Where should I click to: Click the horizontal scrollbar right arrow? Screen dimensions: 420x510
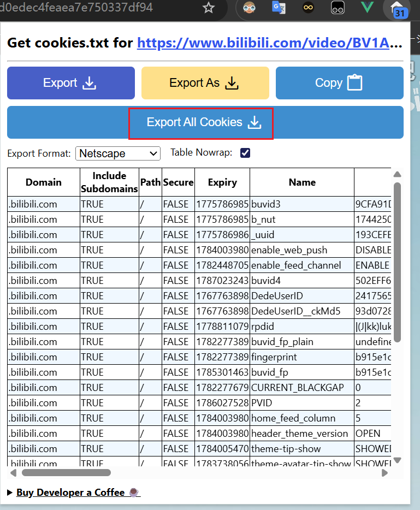click(384, 472)
